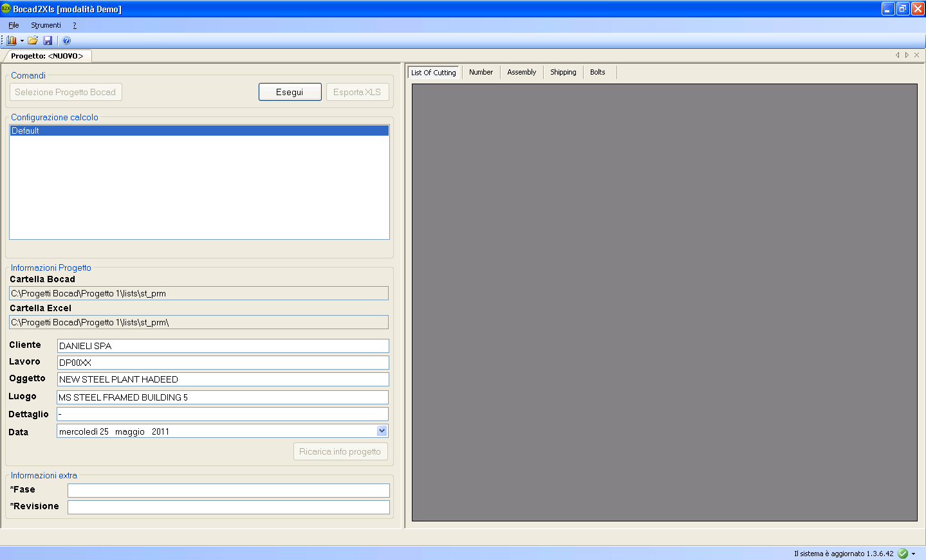Viewport: 926px width, 560px height.
Task: Open the File menu
Action: (x=14, y=25)
